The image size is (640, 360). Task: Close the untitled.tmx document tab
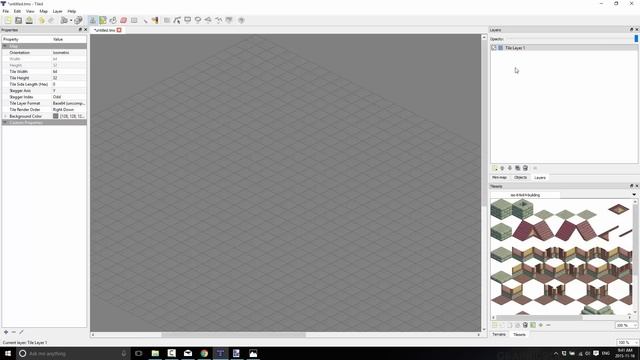pos(119,30)
